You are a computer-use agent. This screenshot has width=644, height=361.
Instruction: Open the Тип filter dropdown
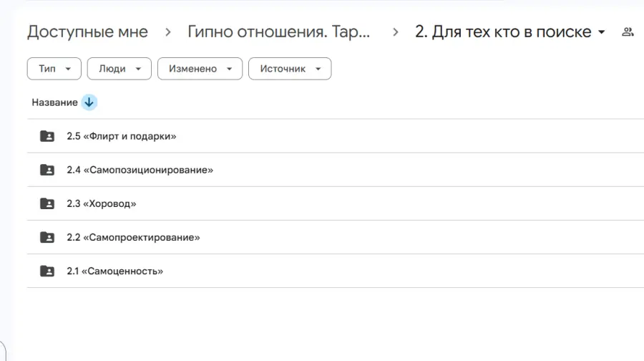tap(54, 69)
